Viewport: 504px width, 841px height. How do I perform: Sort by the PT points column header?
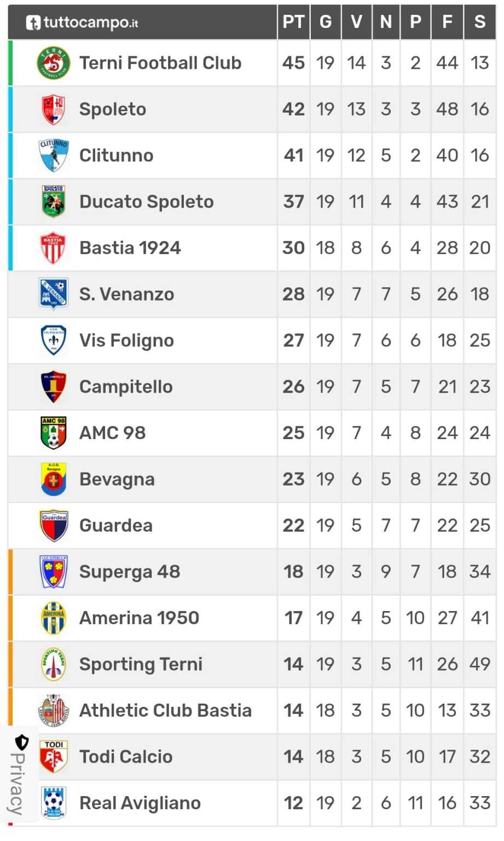pos(293,22)
